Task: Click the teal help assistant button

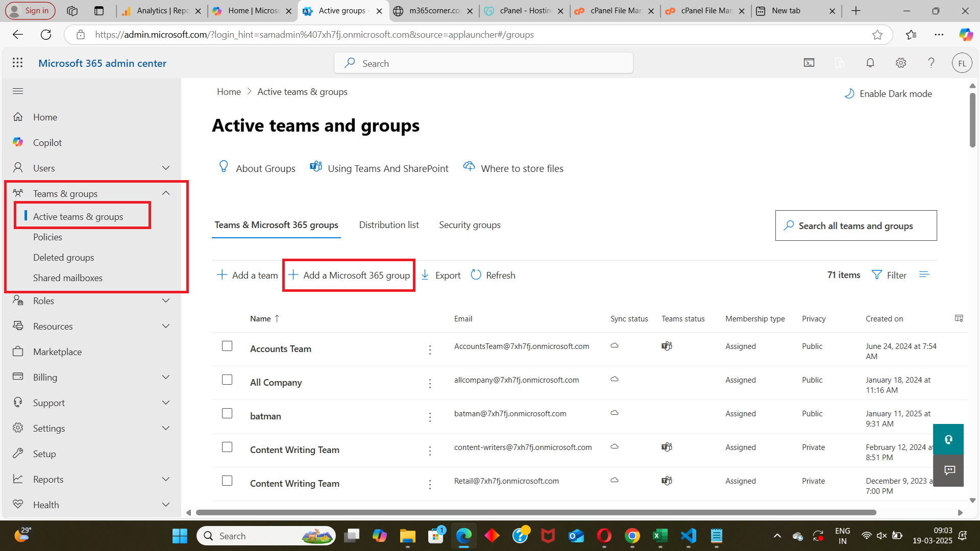Action: (948, 439)
